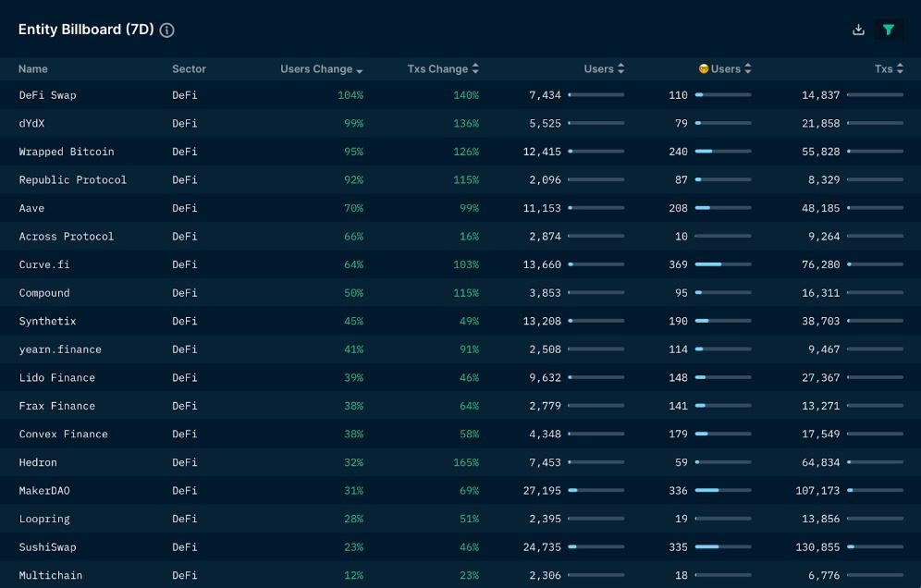Image resolution: width=921 pixels, height=588 pixels.
Task: Open the DeFi Swap entity
Action: (x=47, y=95)
